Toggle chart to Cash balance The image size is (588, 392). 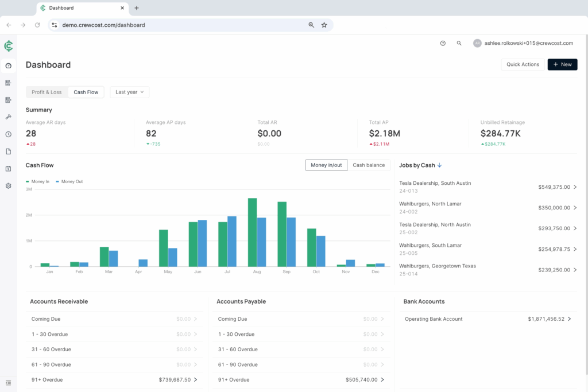tap(369, 165)
